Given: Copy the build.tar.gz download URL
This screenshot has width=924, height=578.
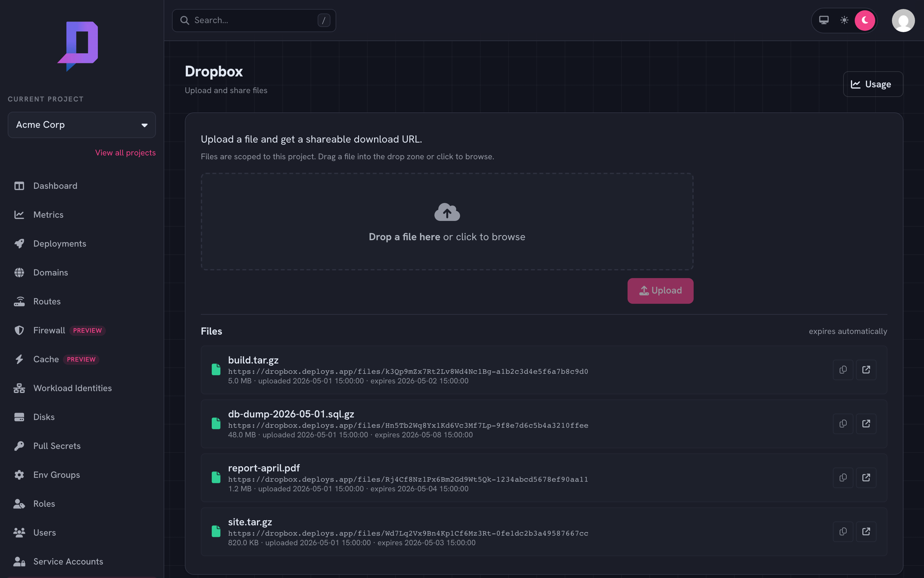Looking at the screenshot, I should pyautogui.click(x=843, y=370).
